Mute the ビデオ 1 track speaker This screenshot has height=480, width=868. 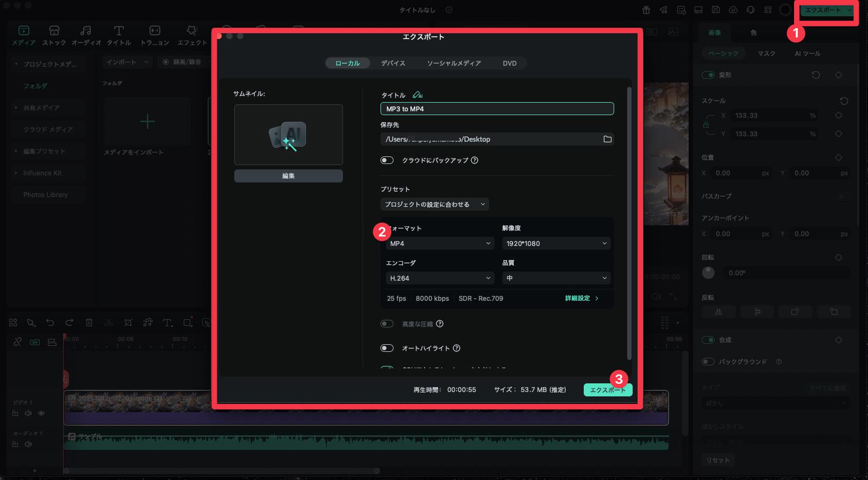click(x=28, y=413)
